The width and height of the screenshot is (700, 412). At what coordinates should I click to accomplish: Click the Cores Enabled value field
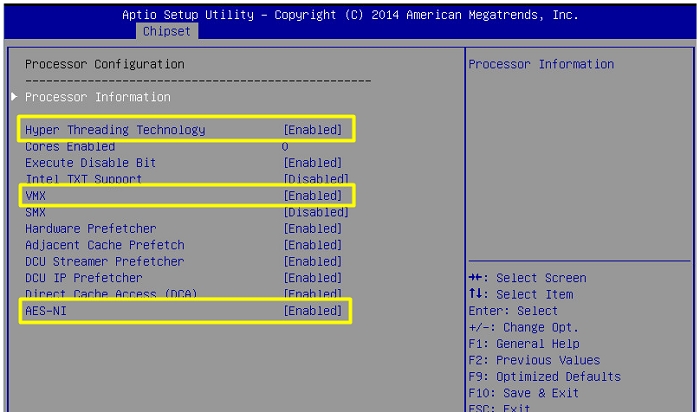pyautogui.click(x=286, y=147)
